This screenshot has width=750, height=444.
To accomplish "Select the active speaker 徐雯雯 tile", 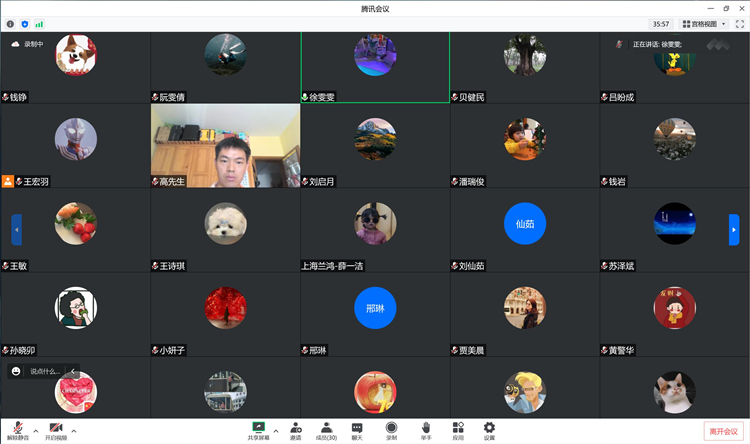I will [375, 67].
